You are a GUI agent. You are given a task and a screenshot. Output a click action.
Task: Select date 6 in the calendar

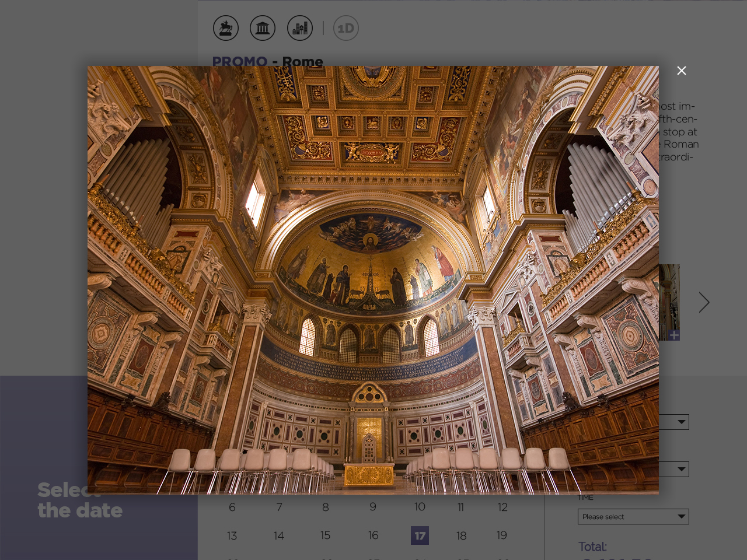(232, 507)
